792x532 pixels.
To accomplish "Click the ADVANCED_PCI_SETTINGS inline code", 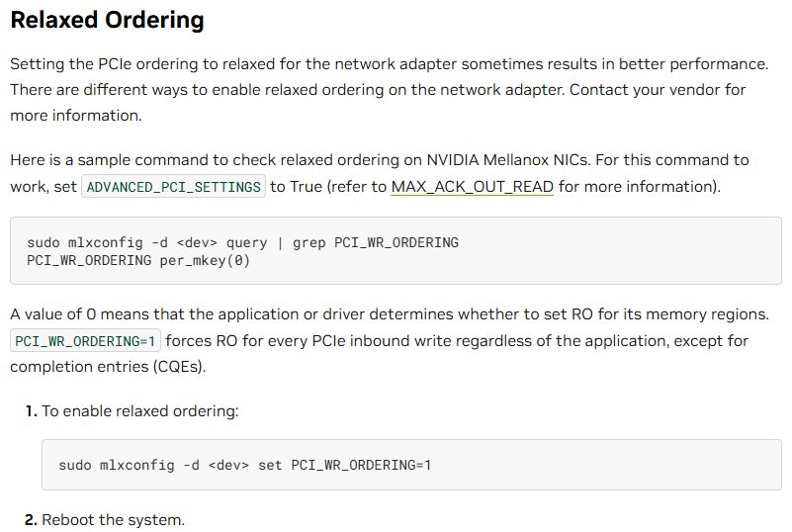I will (x=173, y=187).
